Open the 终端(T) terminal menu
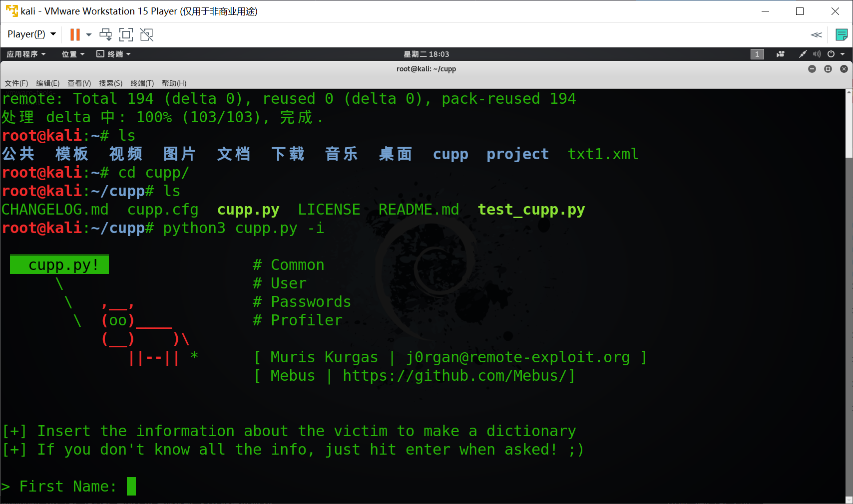Viewport: 853px width, 504px height. (x=142, y=83)
